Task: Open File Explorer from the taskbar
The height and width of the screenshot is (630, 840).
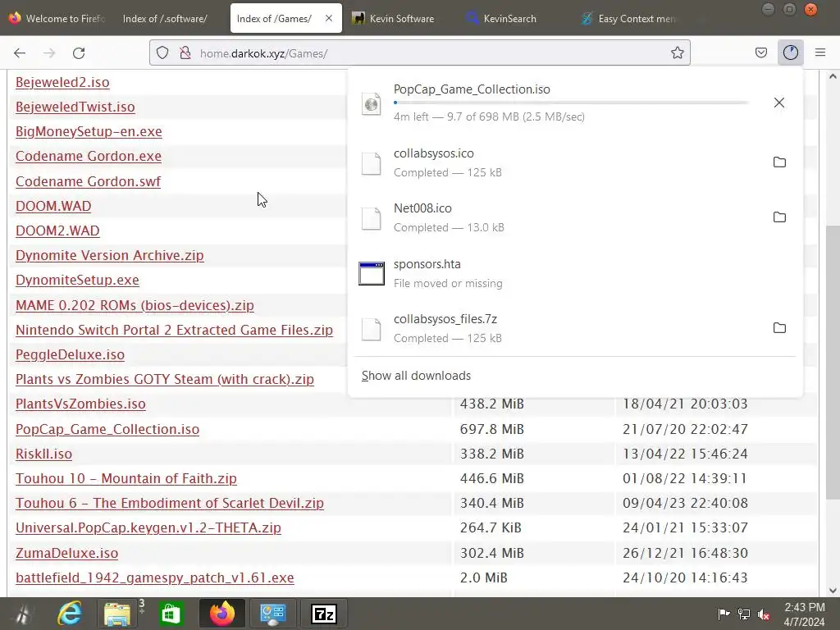Action: coord(117,614)
